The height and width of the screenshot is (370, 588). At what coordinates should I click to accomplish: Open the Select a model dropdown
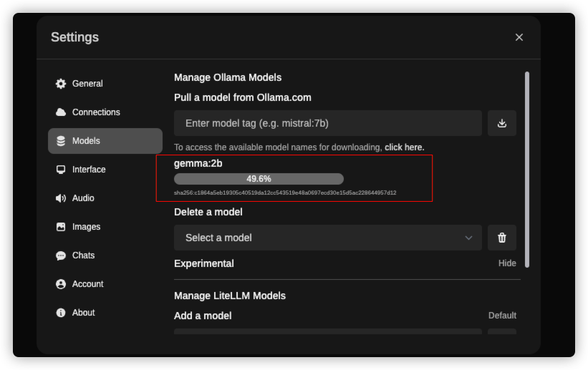[328, 238]
